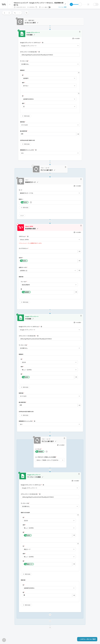The image size is (100, 644).
Task: Rename 配送情報を更新 with its pencil icon
Action: click(x=37, y=229)
